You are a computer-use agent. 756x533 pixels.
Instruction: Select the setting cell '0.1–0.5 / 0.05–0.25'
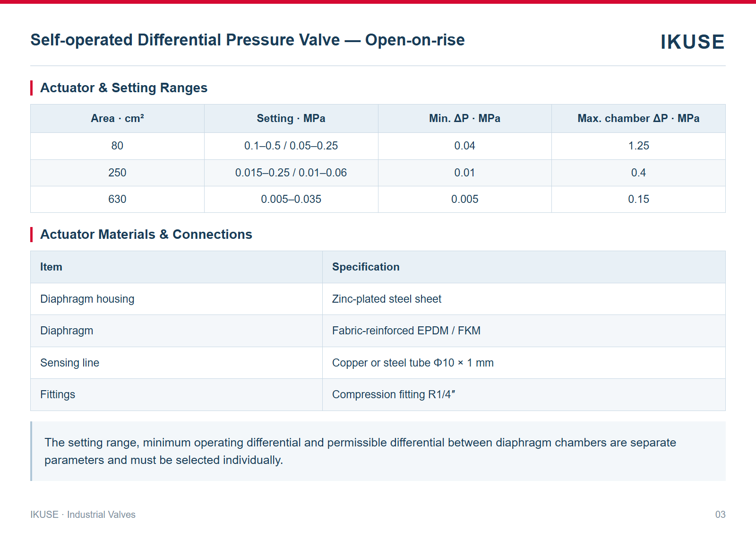(291, 146)
